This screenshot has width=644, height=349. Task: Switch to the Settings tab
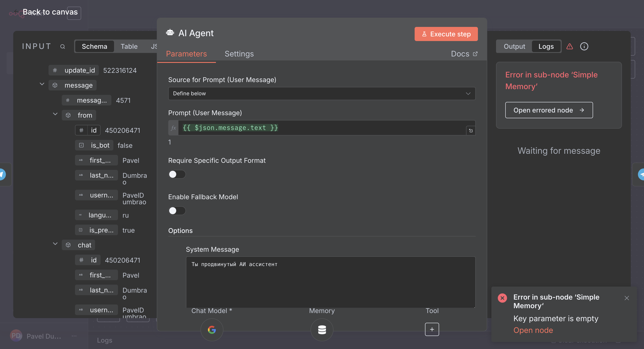[239, 54]
